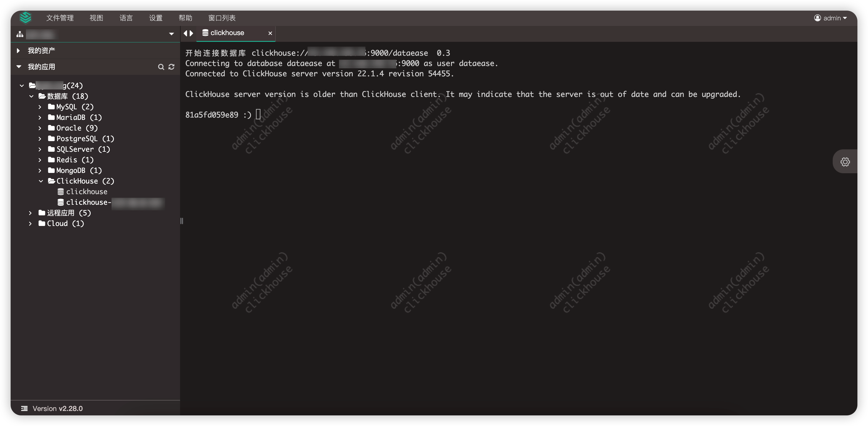Collapse the 我的应用 section
This screenshot has height=426, width=868.
[19, 67]
